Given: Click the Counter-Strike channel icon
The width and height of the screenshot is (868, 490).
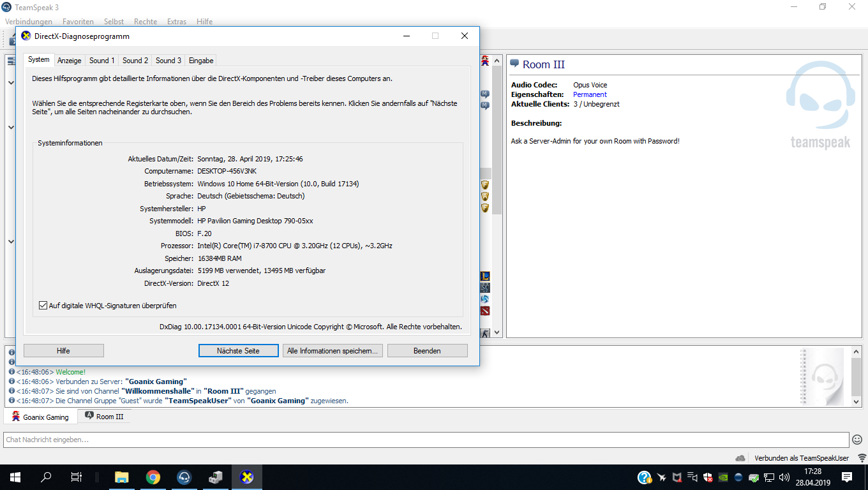Looking at the screenshot, I should [485, 333].
